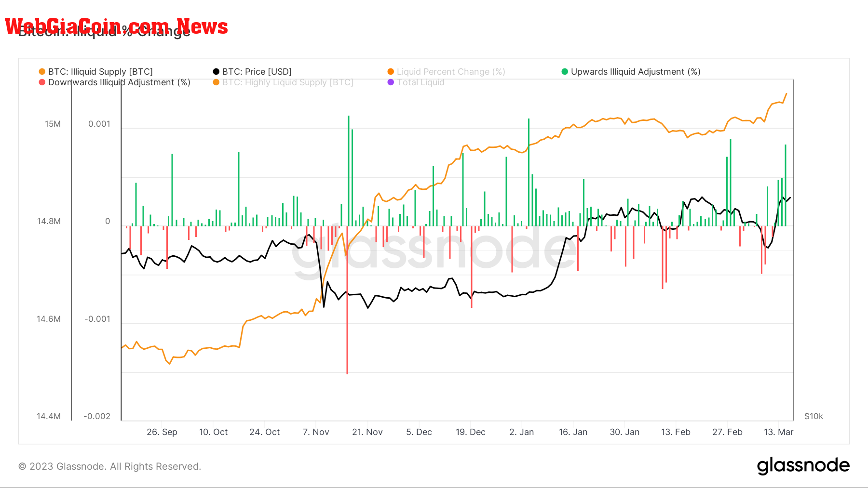The width and height of the screenshot is (868, 488).
Task: Click the 13. Feb date label
Action: 676,432
